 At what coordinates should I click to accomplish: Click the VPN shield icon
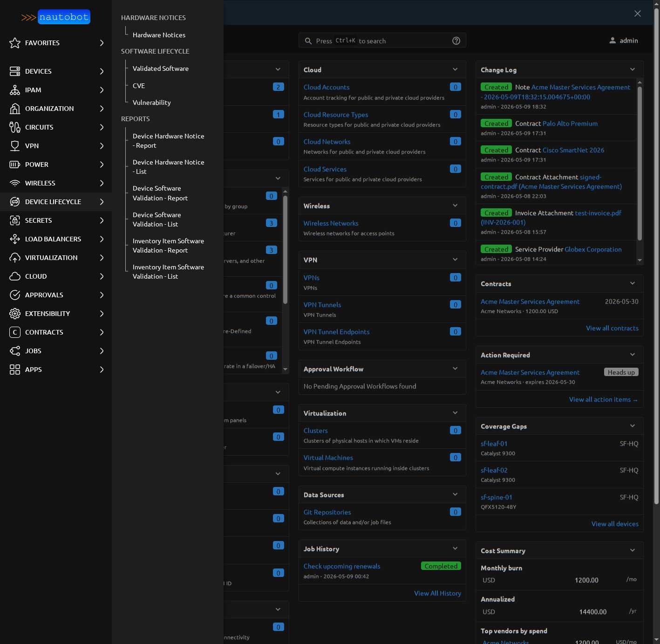click(15, 146)
